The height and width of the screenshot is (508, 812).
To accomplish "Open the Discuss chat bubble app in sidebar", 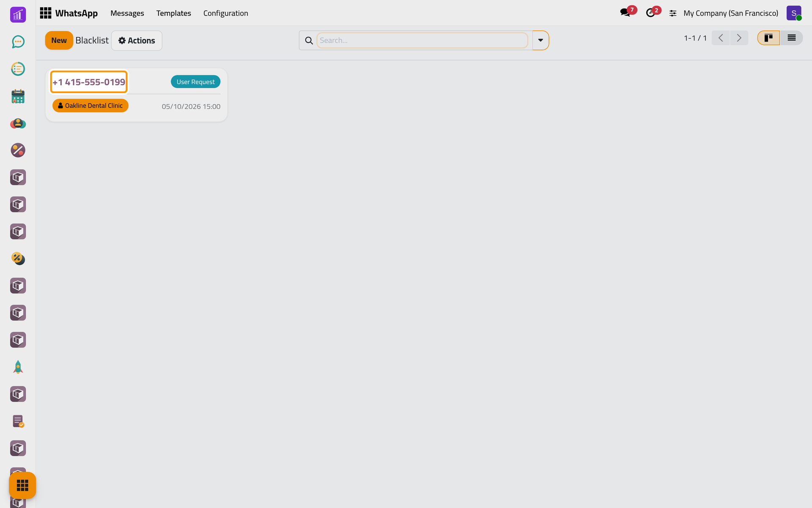I will (x=18, y=41).
